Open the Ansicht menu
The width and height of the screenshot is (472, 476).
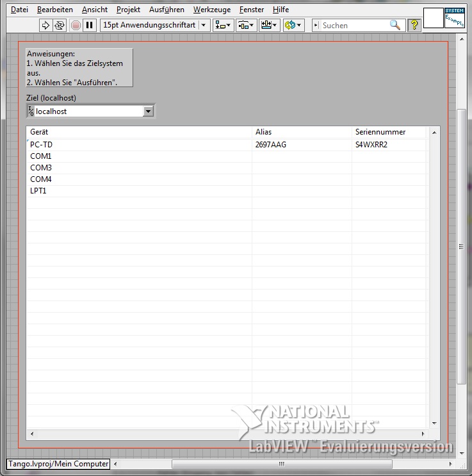[x=95, y=10]
